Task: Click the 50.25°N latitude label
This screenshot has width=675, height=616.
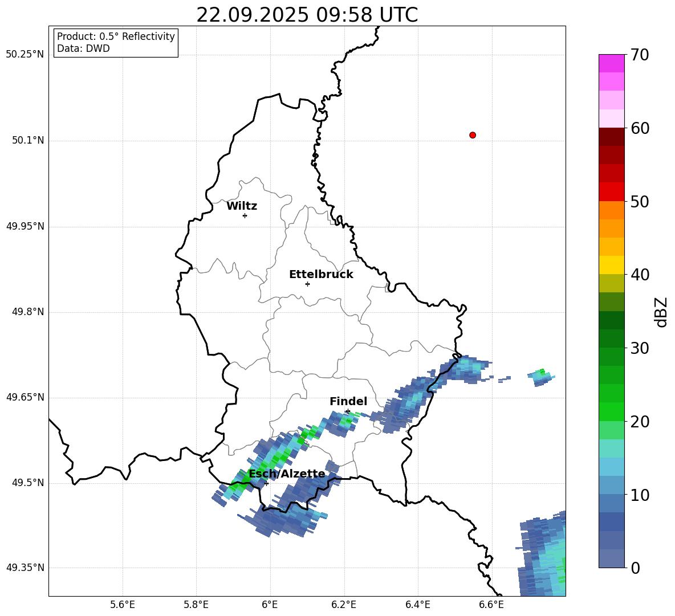Action: pyautogui.click(x=25, y=55)
